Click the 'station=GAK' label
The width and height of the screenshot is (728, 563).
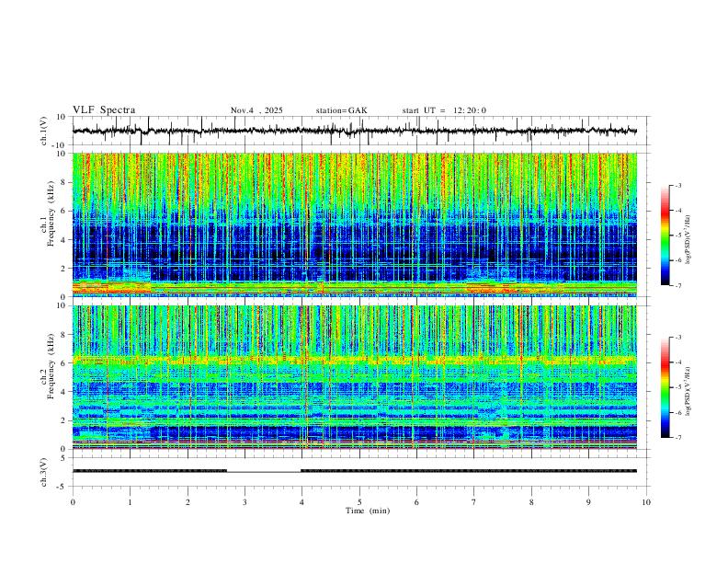[341, 110]
